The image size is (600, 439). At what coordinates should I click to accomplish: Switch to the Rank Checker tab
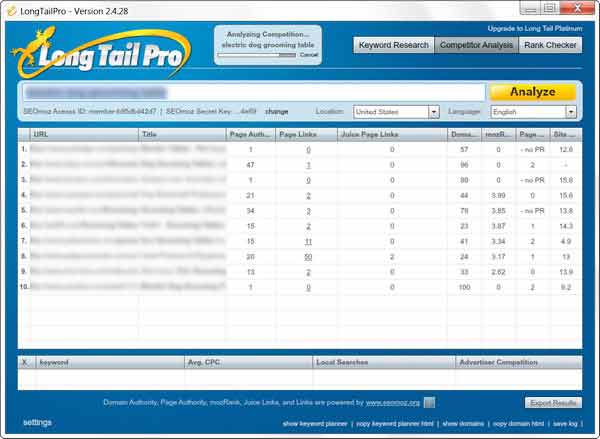click(x=550, y=45)
